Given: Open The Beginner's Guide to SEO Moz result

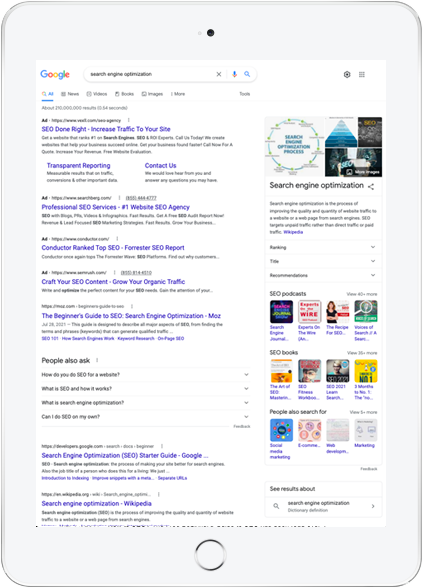Looking at the screenshot, I should [x=131, y=316].
